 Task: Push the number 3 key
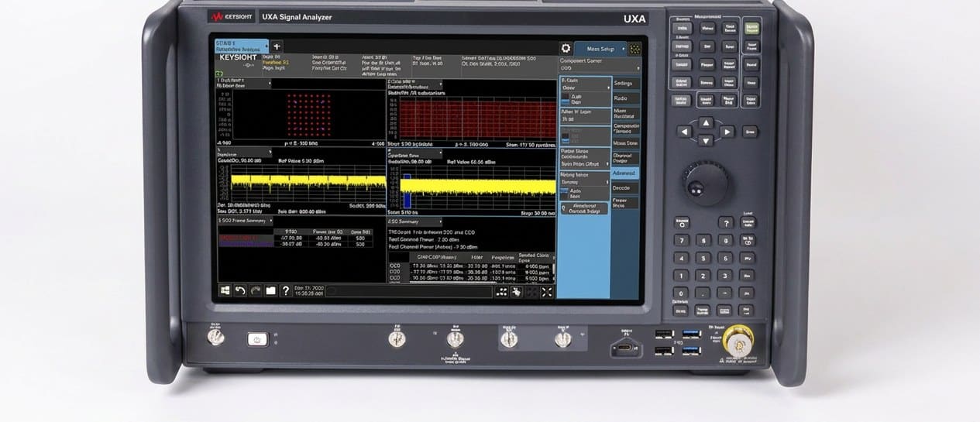(x=725, y=276)
